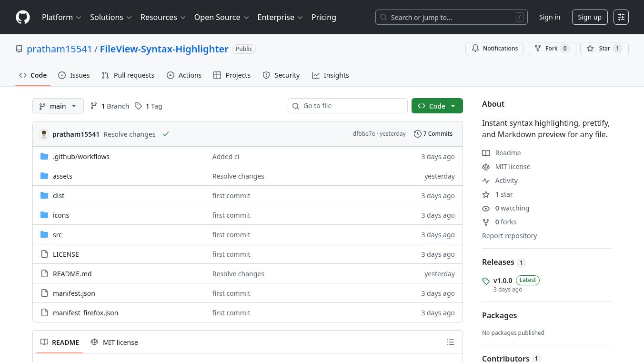Click the Sign up button
The height and width of the screenshot is (362, 644).
[x=589, y=17]
